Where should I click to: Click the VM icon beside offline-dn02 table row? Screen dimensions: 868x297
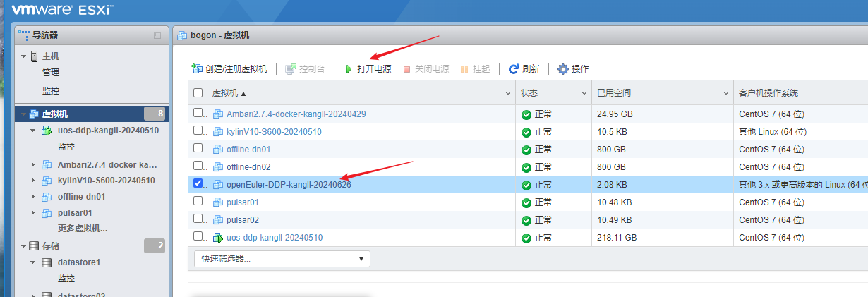click(218, 167)
